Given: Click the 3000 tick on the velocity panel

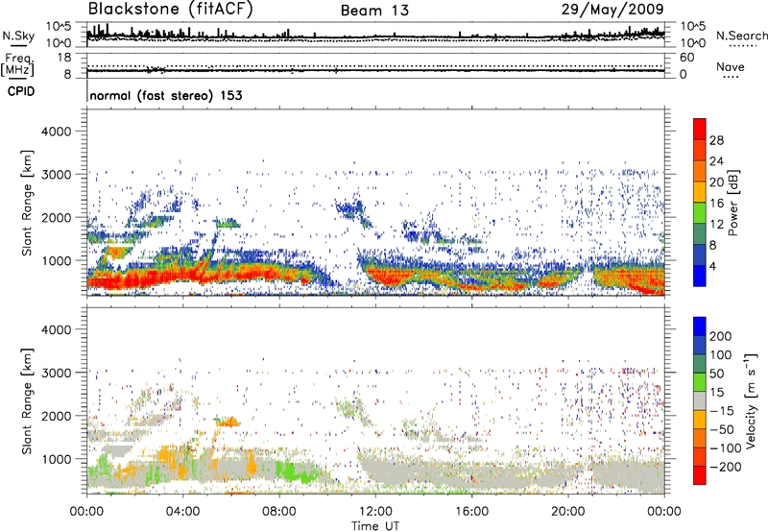Looking at the screenshot, I should click(x=57, y=373).
